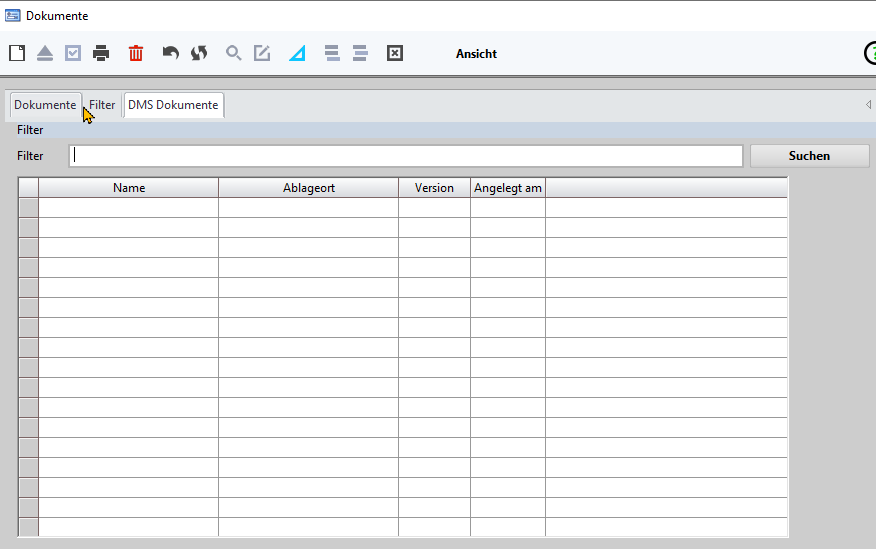Open the Ansicht menu
The image size is (876, 549).
[x=476, y=54]
